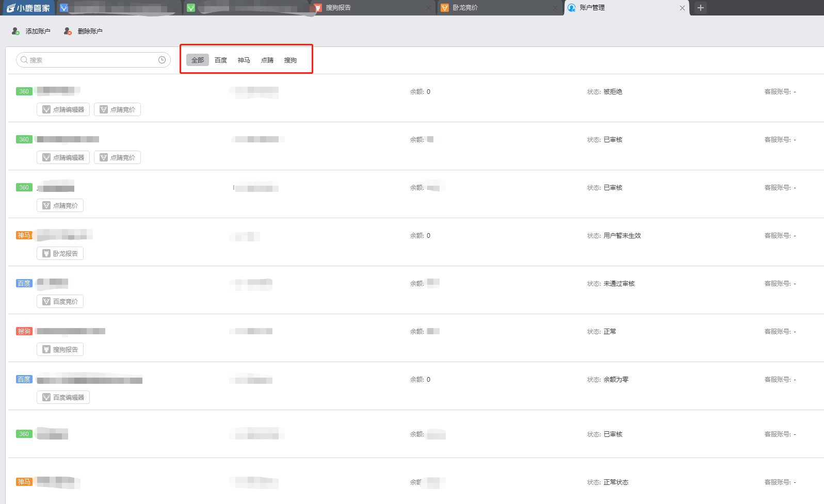Click the 百度 badge of 余额为零 account
The width and height of the screenshot is (824, 504).
pos(24,379)
